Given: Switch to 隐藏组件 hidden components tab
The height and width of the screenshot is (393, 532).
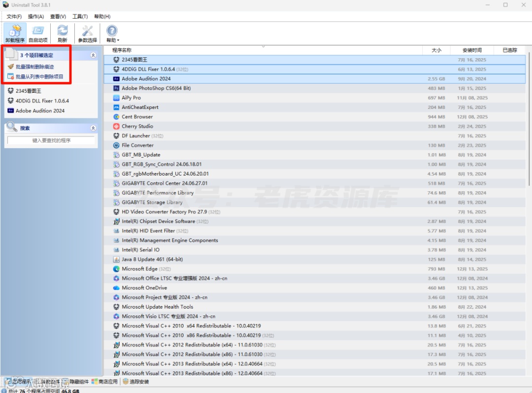Looking at the screenshot, I should click(76, 382).
